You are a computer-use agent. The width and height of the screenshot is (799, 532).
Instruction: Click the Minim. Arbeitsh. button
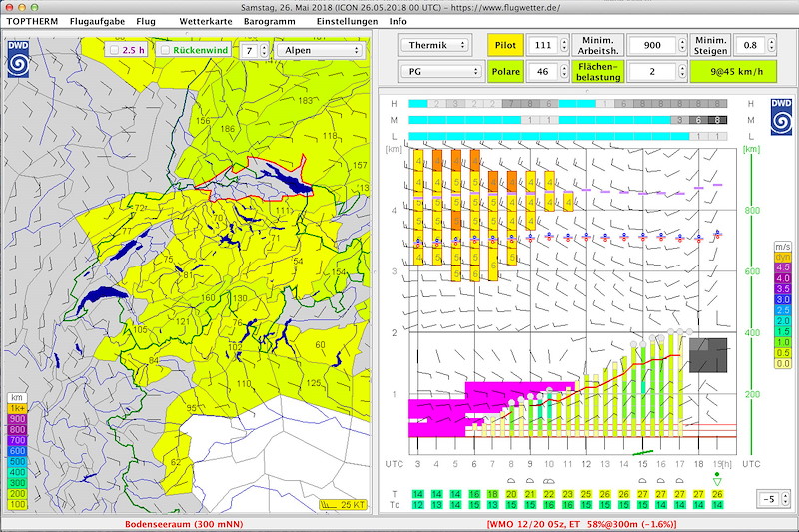(597, 45)
